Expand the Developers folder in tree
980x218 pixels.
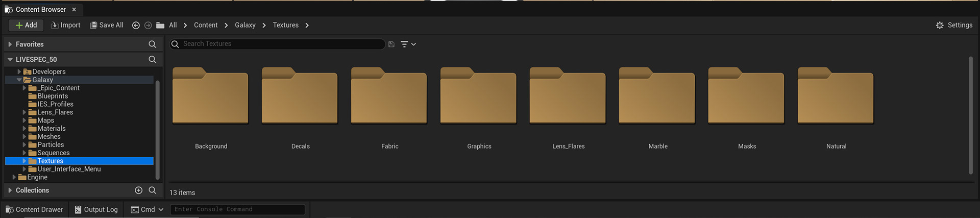point(19,71)
